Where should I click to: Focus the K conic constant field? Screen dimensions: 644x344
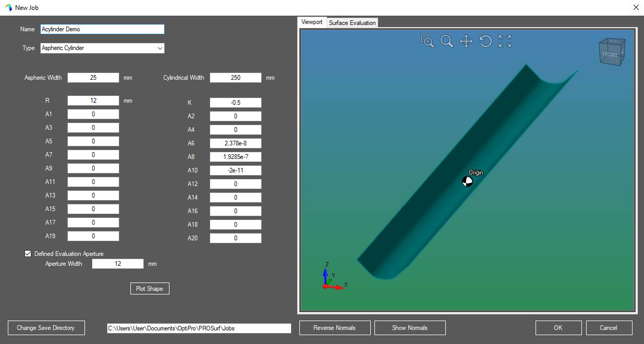pyautogui.click(x=235, y=103)
